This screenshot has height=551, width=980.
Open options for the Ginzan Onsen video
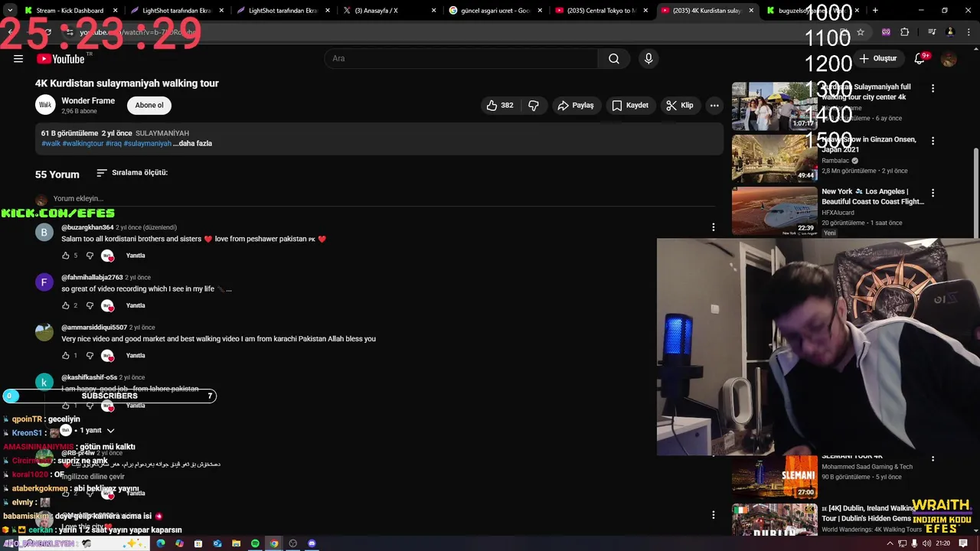pos(933,141)
